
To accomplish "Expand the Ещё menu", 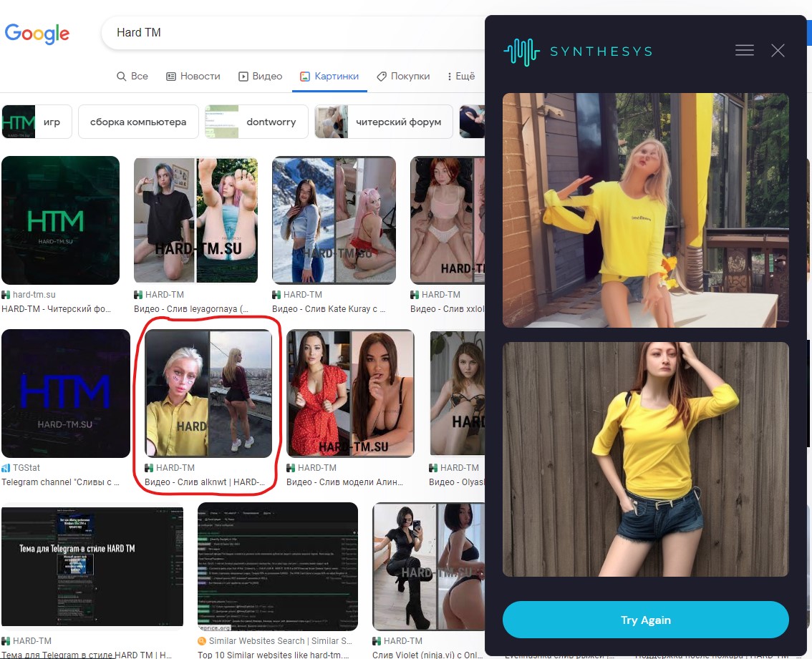I will tap(461, 76).
